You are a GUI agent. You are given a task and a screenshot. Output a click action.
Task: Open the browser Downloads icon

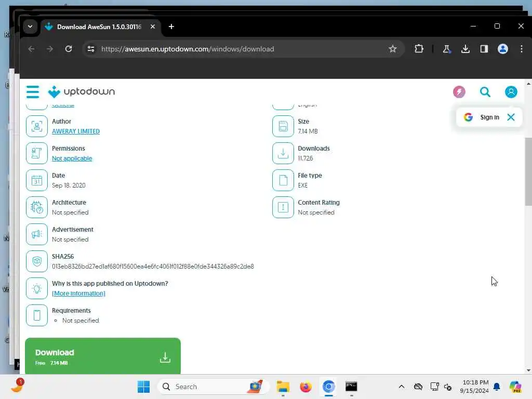(465, 49)
